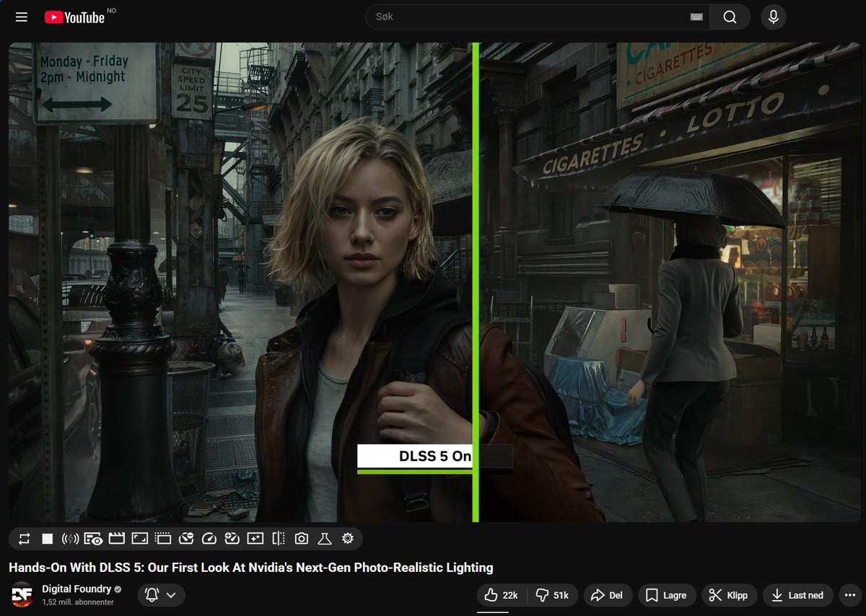This screenshot has width=866, height=616.
Task: Open video filters sparkle icon
Action: click(x=255, y=539)
